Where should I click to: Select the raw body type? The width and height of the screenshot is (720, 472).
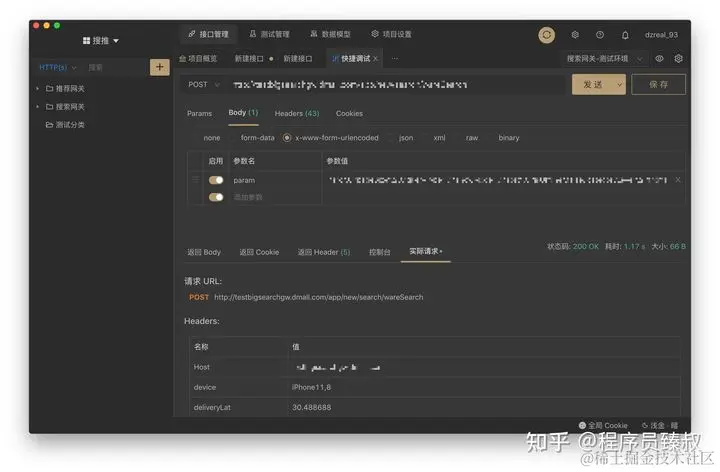(472, 138)
